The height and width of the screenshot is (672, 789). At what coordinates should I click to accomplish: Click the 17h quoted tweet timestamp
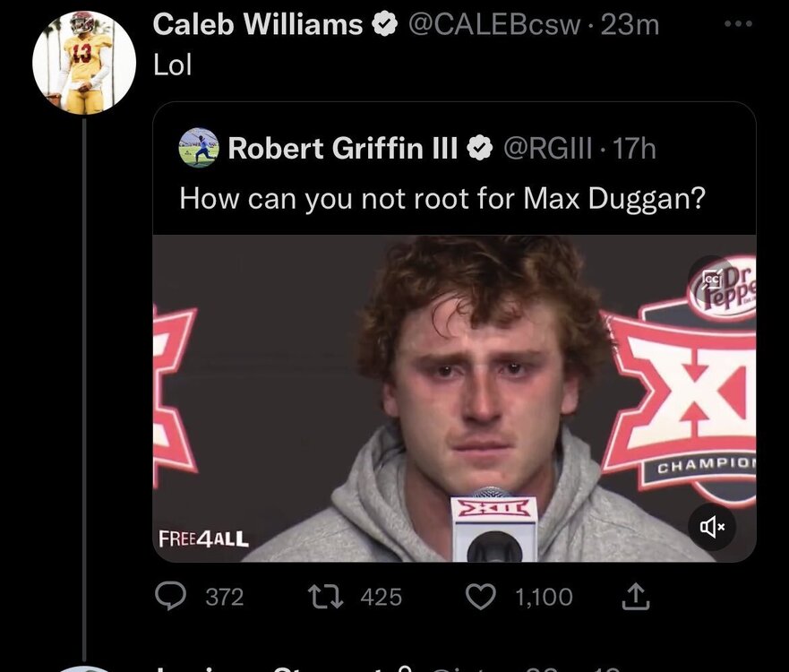point(636,148)
